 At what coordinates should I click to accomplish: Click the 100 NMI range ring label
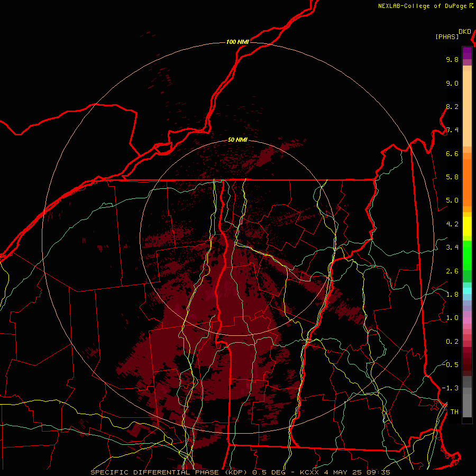(x=237, y=42)
